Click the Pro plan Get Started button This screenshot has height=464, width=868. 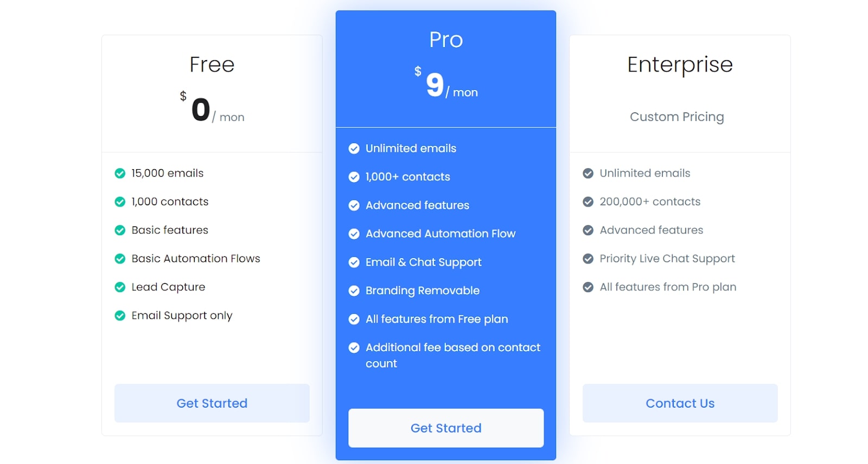click(x=445, y=428)
